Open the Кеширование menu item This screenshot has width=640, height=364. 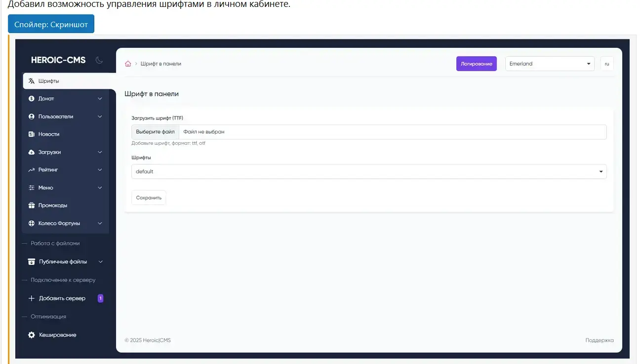[x=65, y=335]
